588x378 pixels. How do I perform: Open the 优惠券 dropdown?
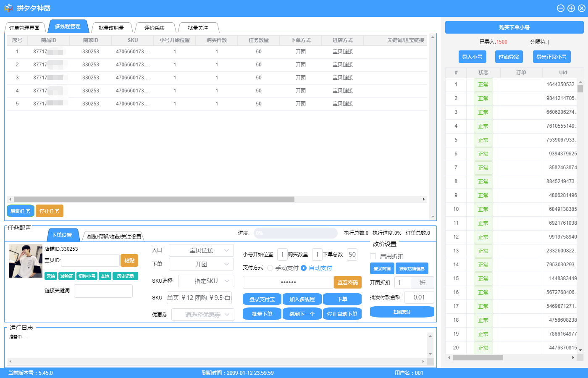coord(203,315)
